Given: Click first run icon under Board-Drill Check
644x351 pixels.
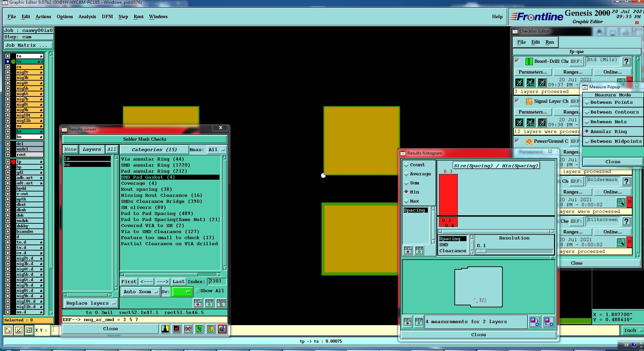Looking at the screenshot, I should [519, 82].
